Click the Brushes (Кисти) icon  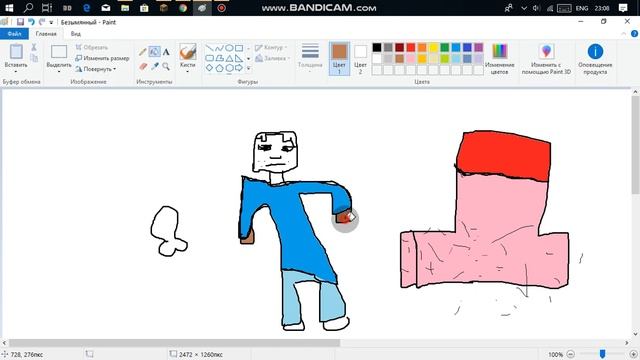coord(188,52)
